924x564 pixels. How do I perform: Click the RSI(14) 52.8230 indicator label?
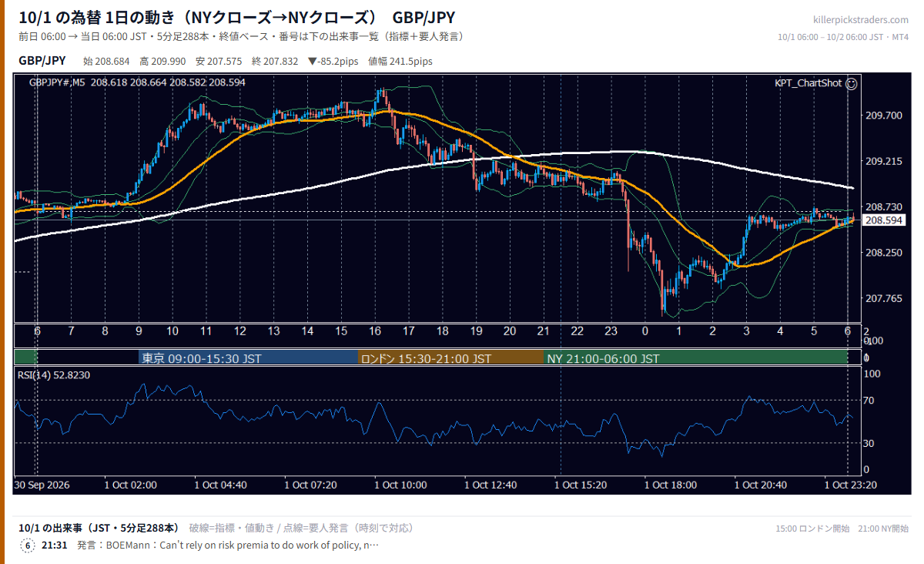54,375
